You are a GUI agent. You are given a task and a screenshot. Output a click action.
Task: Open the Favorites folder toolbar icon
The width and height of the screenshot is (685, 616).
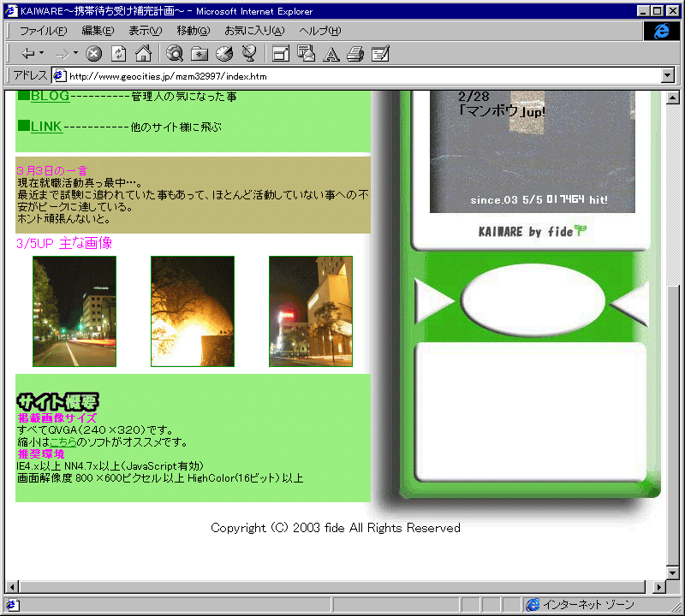click(x=200, y=54)
